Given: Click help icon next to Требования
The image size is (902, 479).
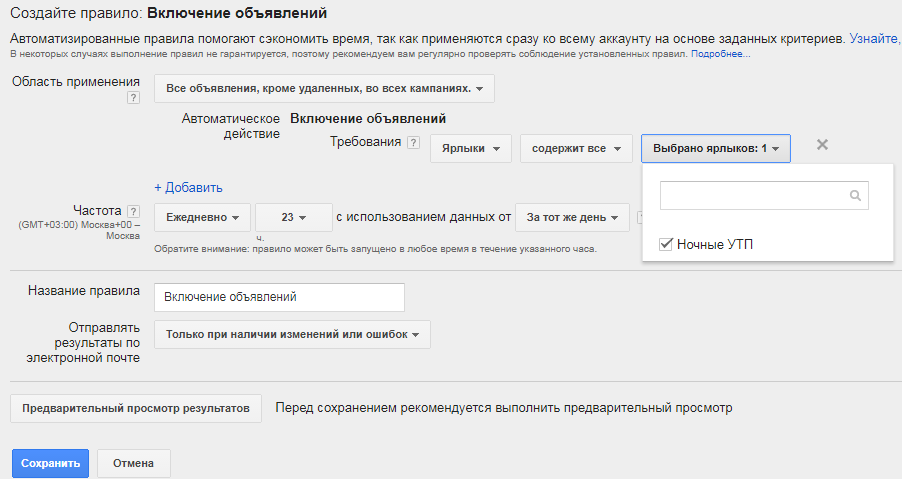Looking at the screenshot, I should tap(413, 143).
